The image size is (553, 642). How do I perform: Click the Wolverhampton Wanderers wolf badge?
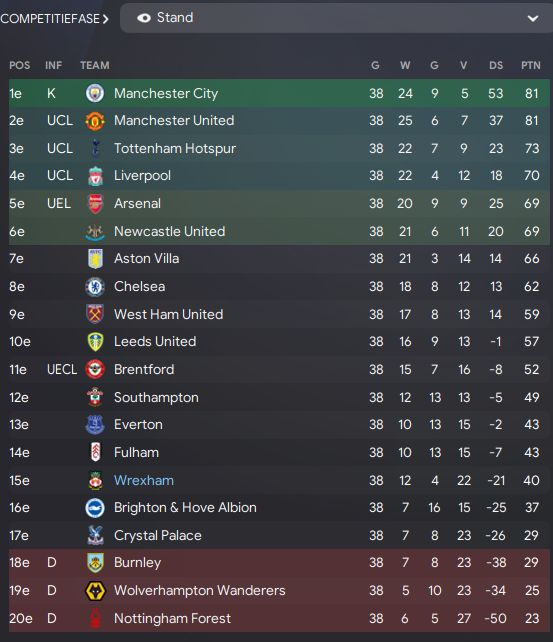click(95, 591)
